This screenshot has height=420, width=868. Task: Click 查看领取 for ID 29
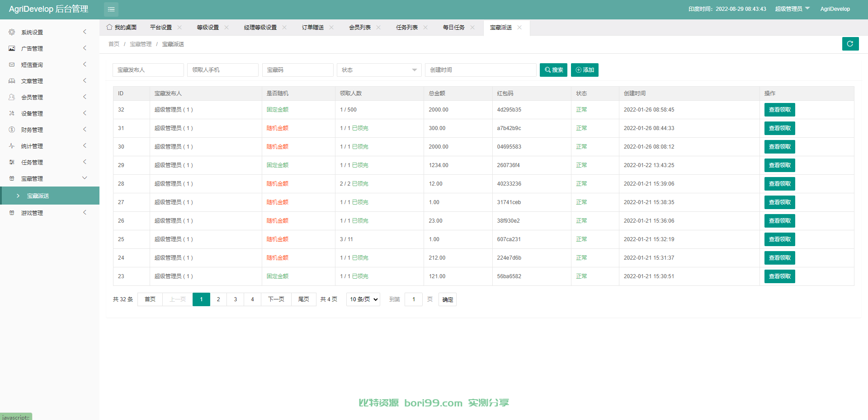pyautogui.click(x=779, y=165)
